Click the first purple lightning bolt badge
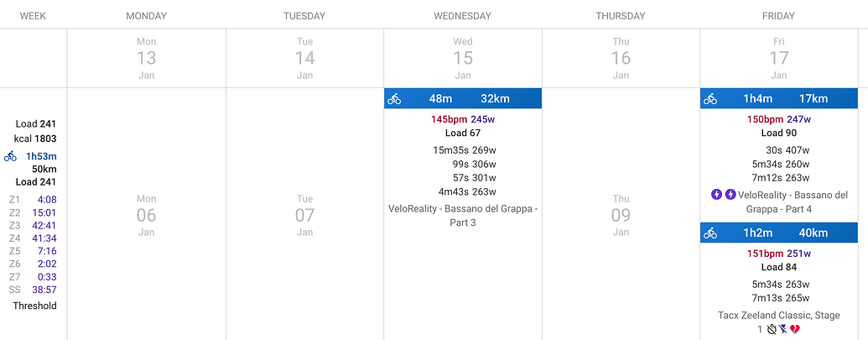The height and width of the screenshot is (340, 868). pos(716,195)
